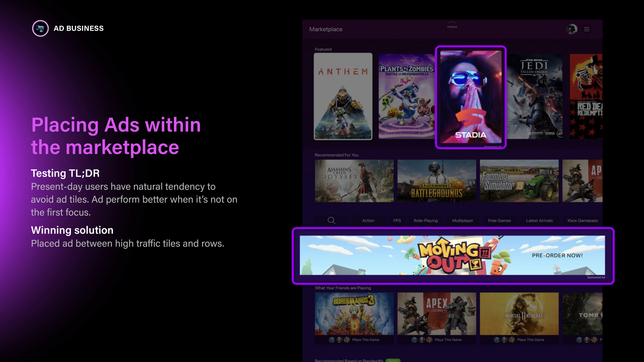Click the Moving Out pre-order banner ad
644x362 pixels.
452,255
